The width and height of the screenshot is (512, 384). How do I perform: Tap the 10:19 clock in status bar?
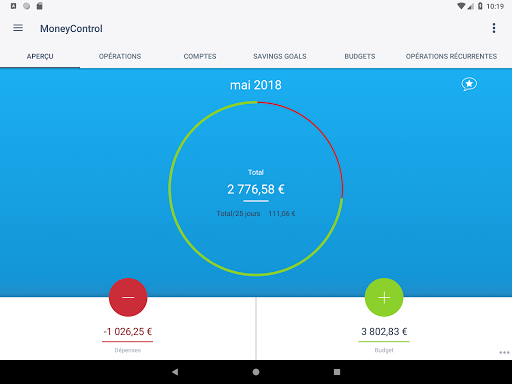point(495,6)
